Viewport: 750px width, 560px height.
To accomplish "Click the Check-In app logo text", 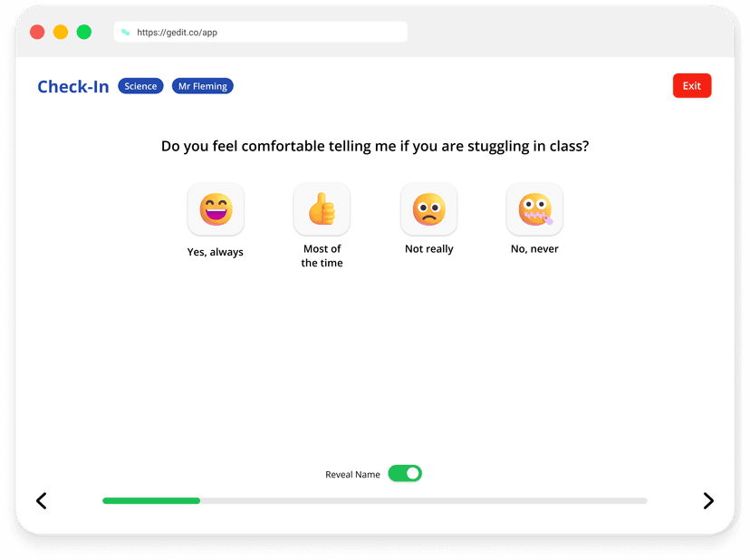I will (73, 86).
